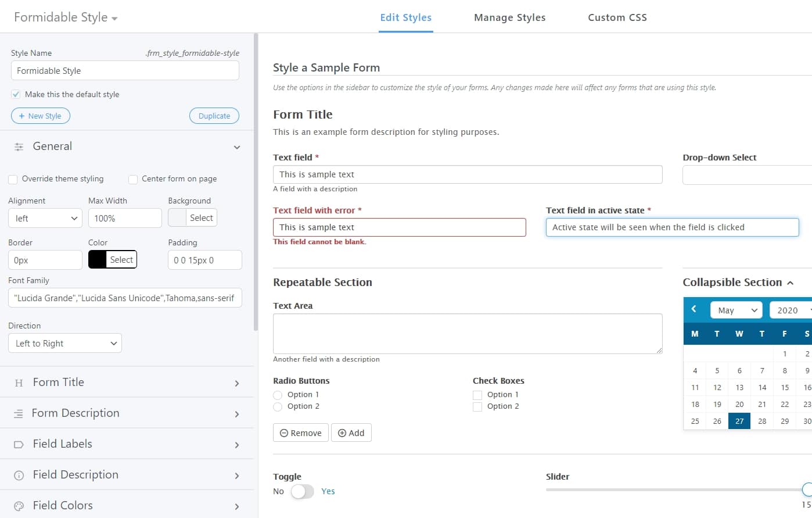Click the Font Family input

(x=125, y=298)
